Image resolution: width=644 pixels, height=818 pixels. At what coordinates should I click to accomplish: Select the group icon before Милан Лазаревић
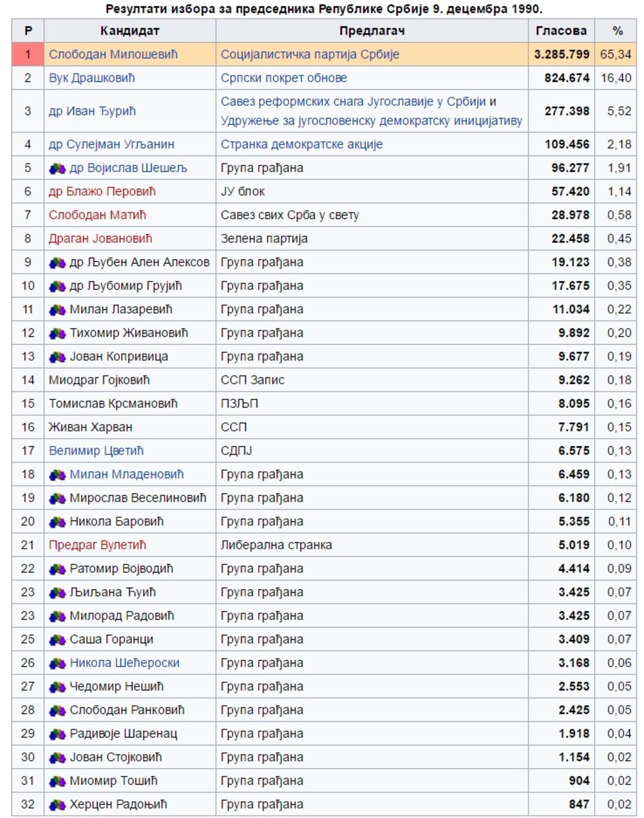[x=57, y=310]
